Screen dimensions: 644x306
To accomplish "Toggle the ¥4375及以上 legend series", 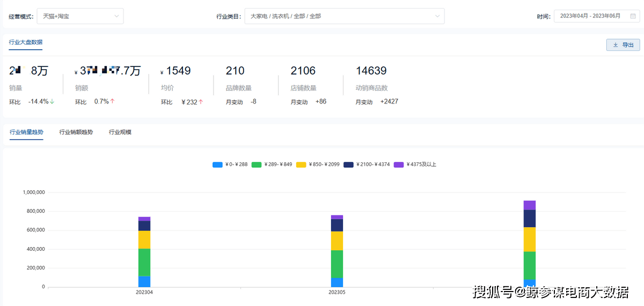I will coord(415,165).
